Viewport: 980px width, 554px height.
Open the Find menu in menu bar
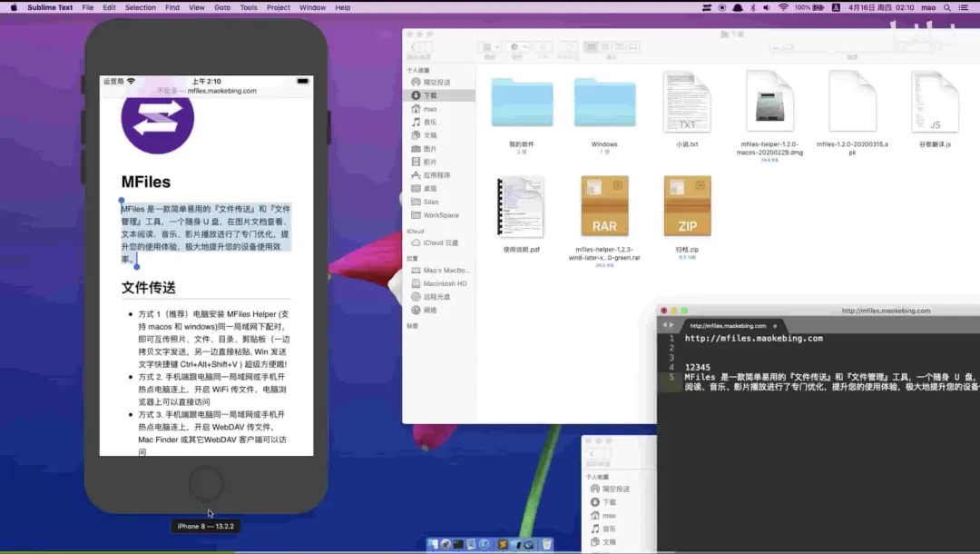point(171,7)
